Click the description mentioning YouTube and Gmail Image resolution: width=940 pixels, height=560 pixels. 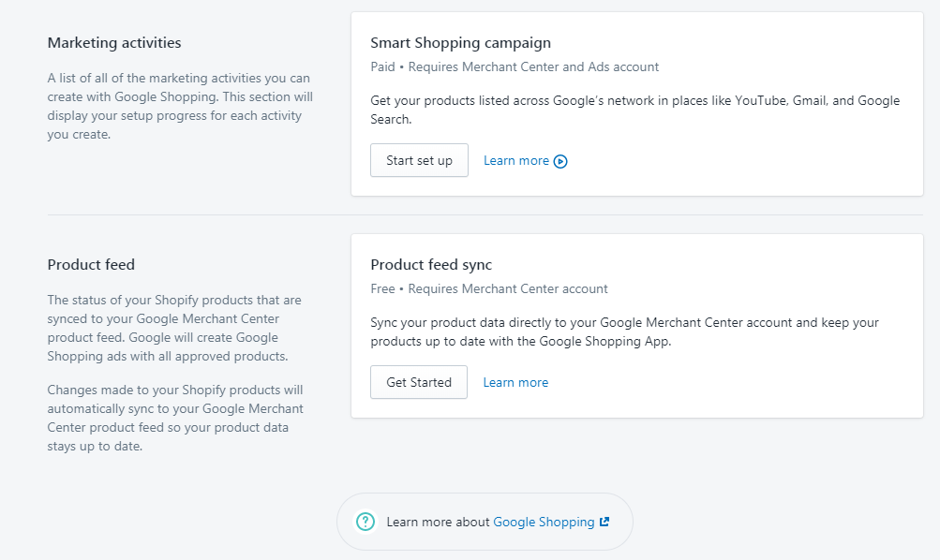[634, 110]
